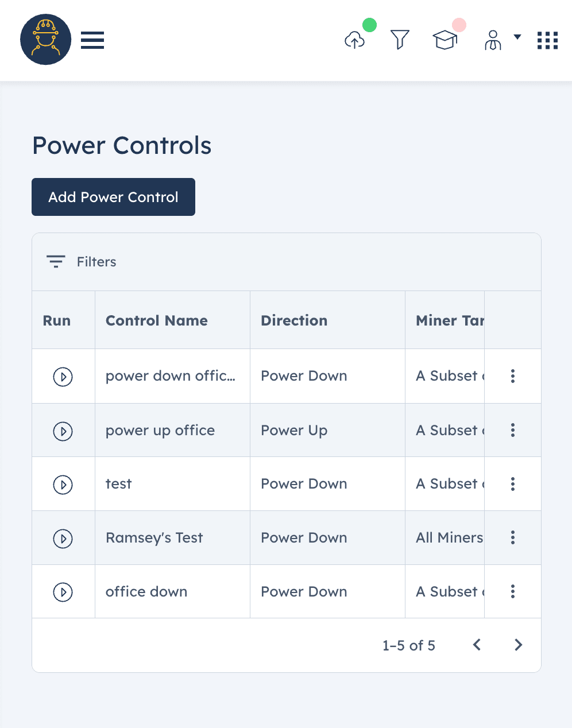Open the funnel filter icon in header
572x728 pixels.
[x=400, y=40]
